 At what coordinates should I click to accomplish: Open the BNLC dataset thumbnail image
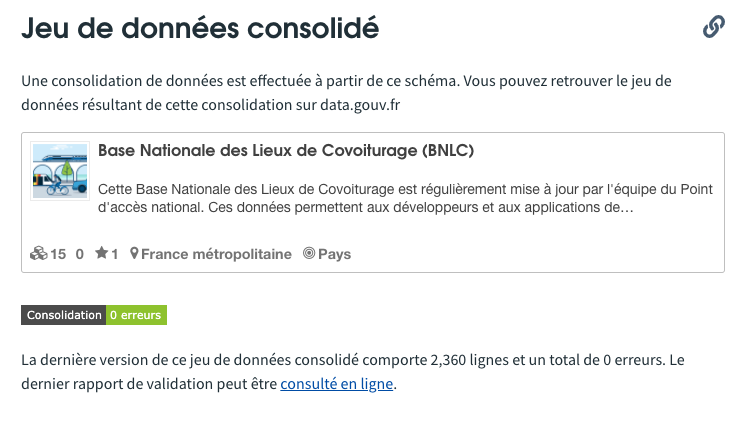point(60,171)
